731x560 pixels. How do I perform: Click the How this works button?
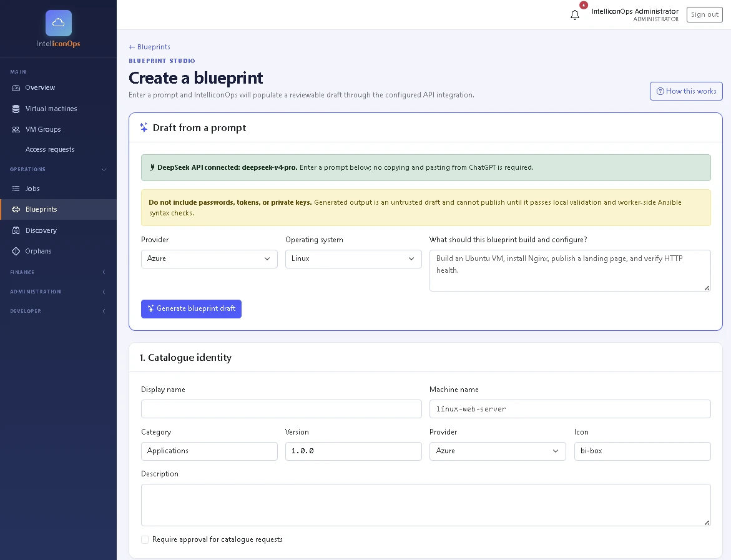tap(686, 91)
